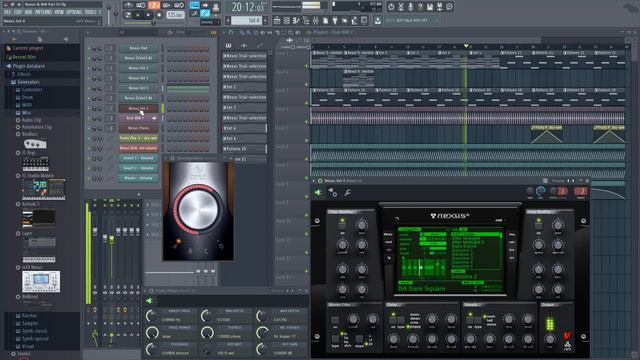The image size is (640, 360).
Task: Toggle the mute LED for Nexus Piano channel
Action: 89,129
